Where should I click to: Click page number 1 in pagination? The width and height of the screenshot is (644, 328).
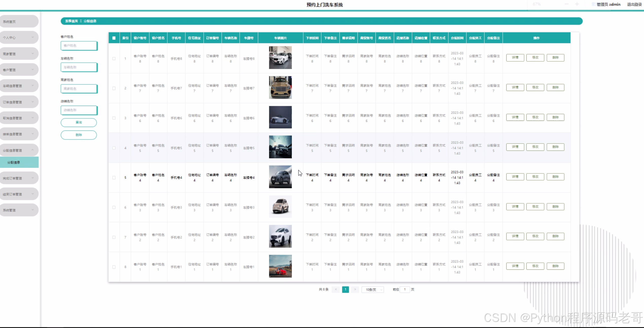tap(345, 289)
